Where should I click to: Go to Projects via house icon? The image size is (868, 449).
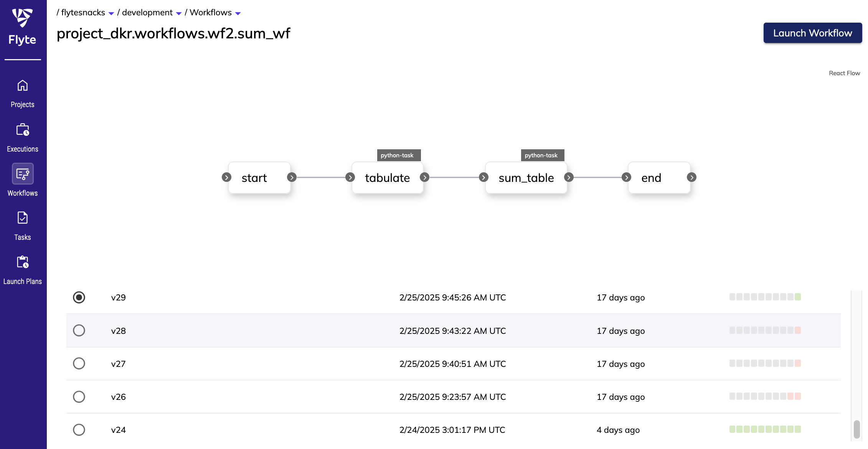pos(23,85)
